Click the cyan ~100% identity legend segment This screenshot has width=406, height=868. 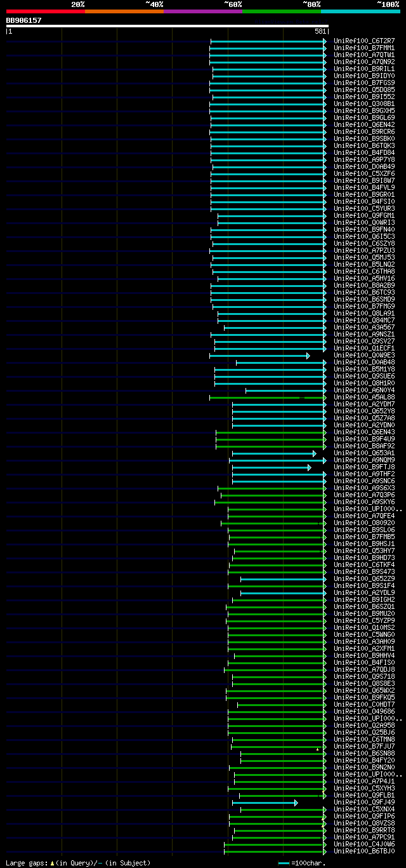click(x=360, y=11)
